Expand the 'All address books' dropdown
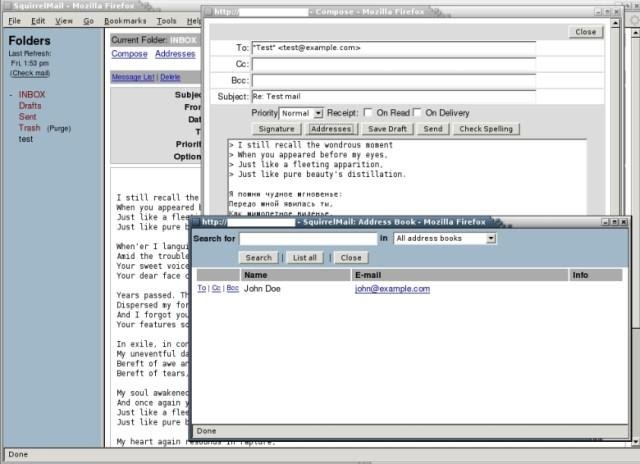 tap(445, 239)
